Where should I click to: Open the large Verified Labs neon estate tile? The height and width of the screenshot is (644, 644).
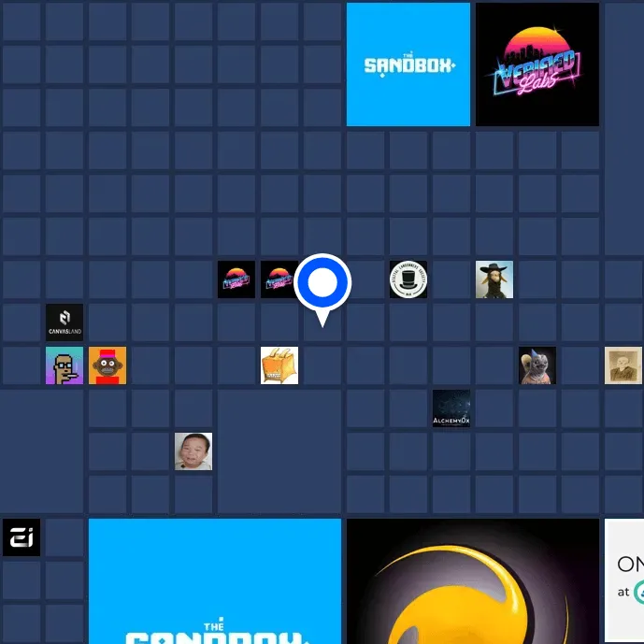[x=537, y=64]
